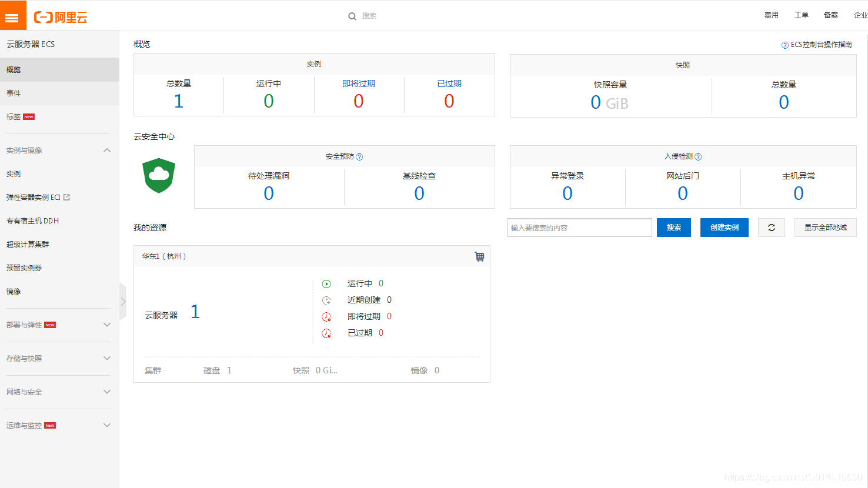Click the 输入要搜索的内容 input field
Screen dimensions: 868x488
pos(579,228)
